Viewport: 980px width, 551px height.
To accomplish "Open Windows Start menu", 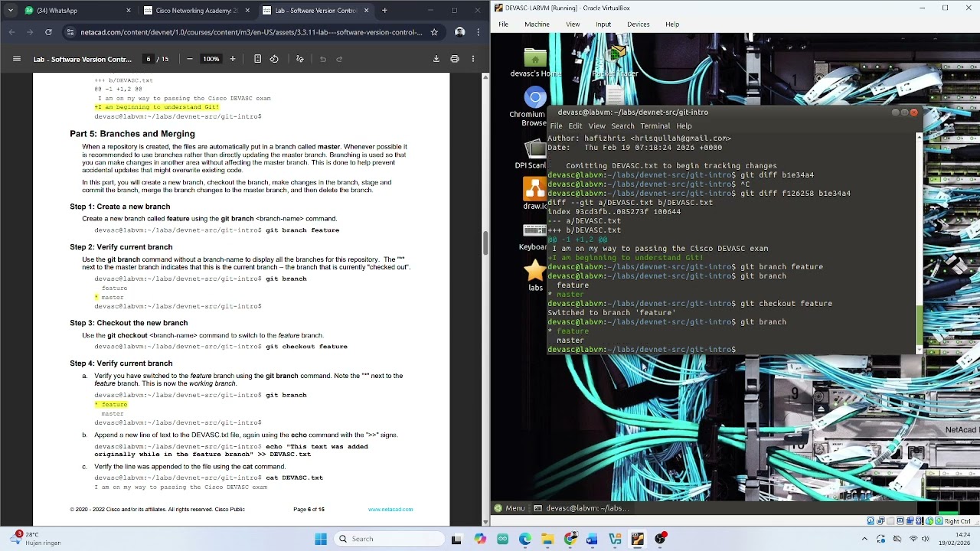I will tap(320, 539).
